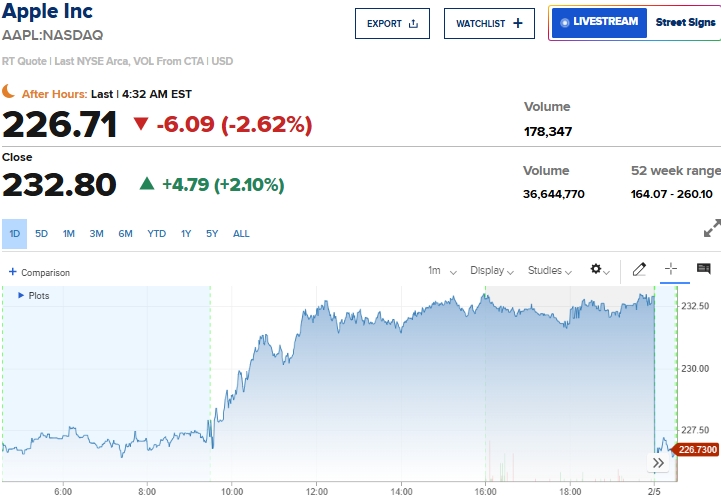Open the drawing pencil tool
The image size is (721, 499).
click(640, 269)
